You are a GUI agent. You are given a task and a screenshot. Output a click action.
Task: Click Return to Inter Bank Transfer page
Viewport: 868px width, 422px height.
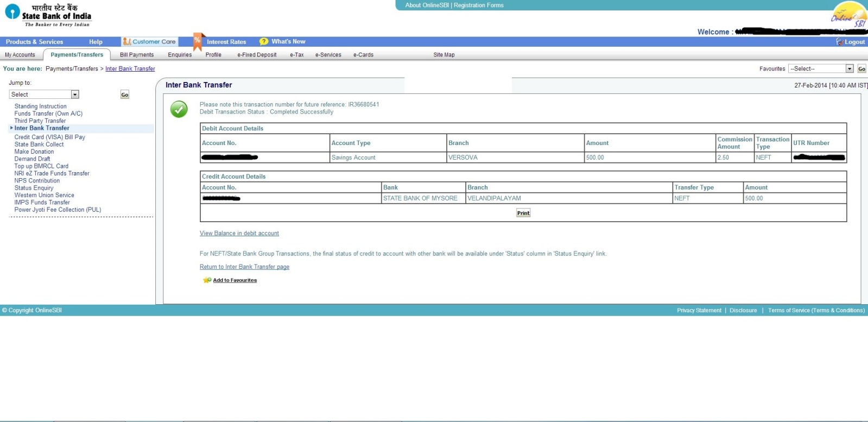(244, 267)
